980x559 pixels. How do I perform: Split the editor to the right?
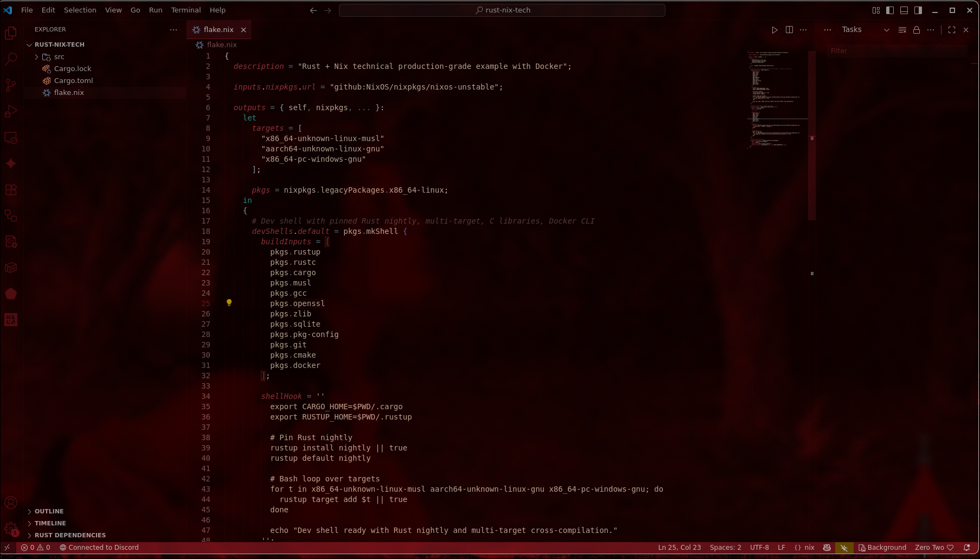click(789, 30)
